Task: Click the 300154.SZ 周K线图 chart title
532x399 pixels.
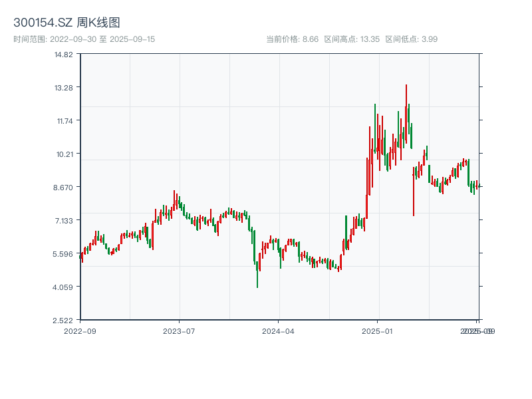Action: [66, 23]
